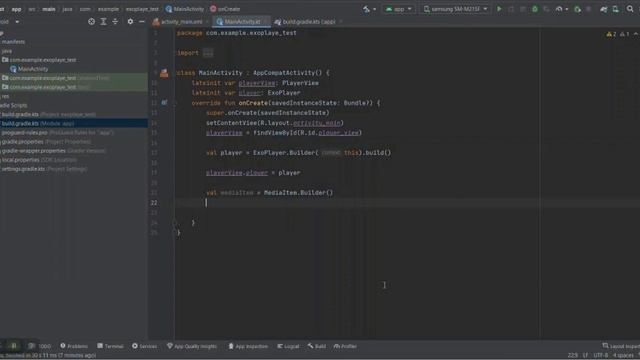Collapse the inspection widget arrow

coord(636,34)
